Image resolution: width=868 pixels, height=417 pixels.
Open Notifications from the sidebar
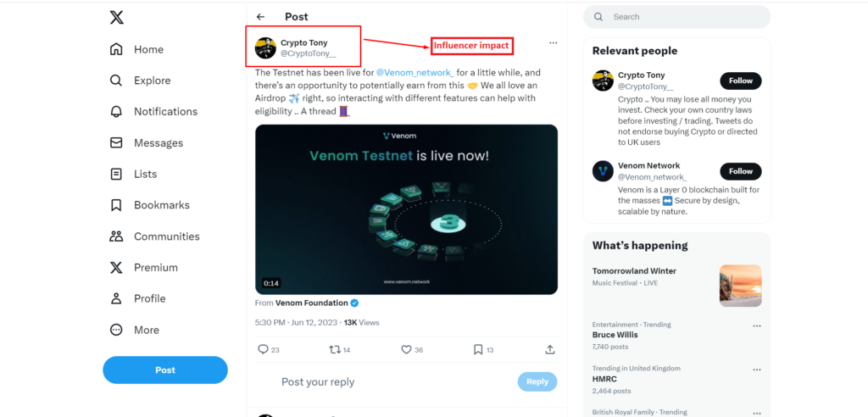pos(164,112)
